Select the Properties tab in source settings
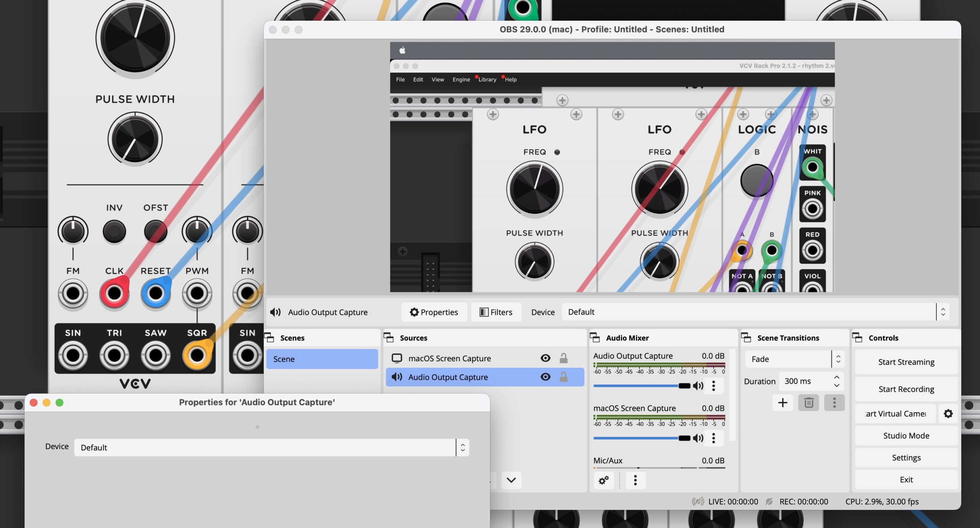Viewport: 980px width, 528px height. coord(434,311)
